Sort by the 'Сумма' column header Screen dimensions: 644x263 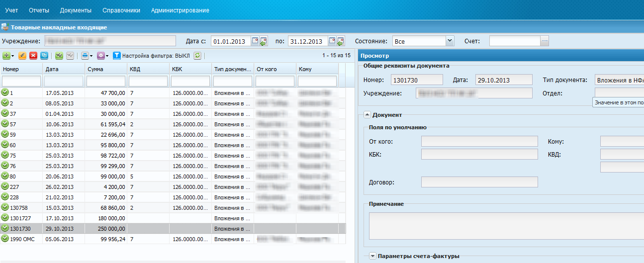coord(105,69)
